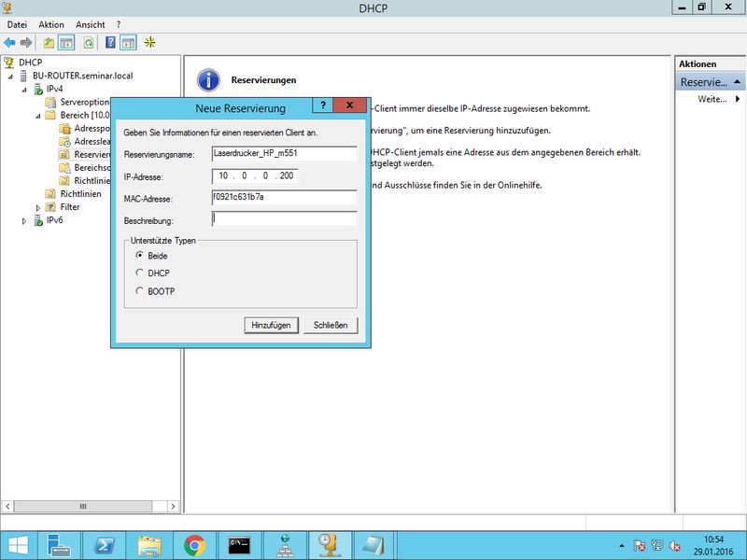Click into the Beschreibung text field

(x=285, y=219)
